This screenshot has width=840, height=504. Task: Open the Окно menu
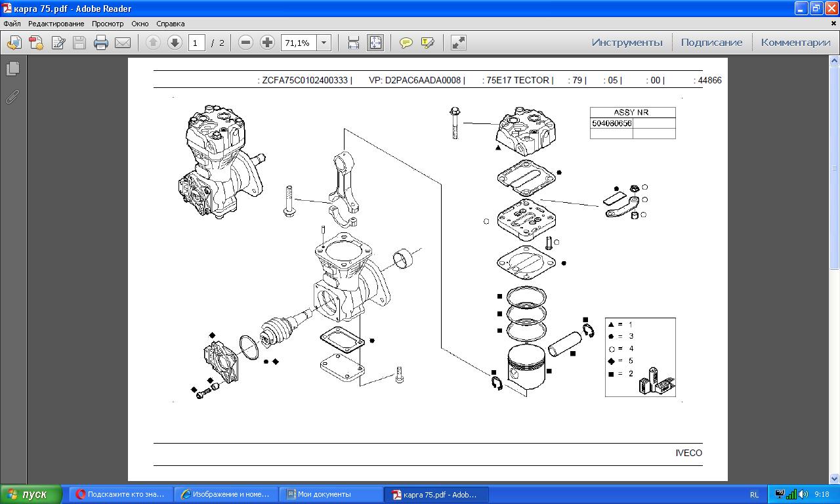140,24
